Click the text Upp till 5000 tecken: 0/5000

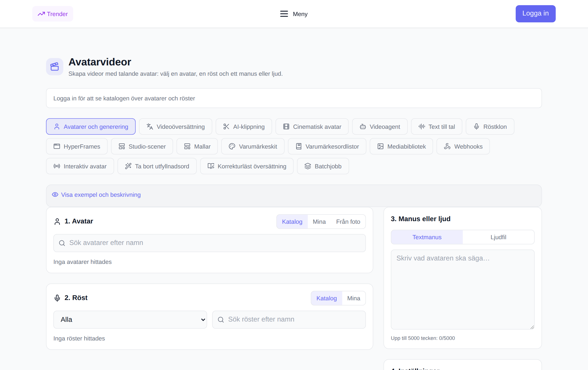point(423,338)
